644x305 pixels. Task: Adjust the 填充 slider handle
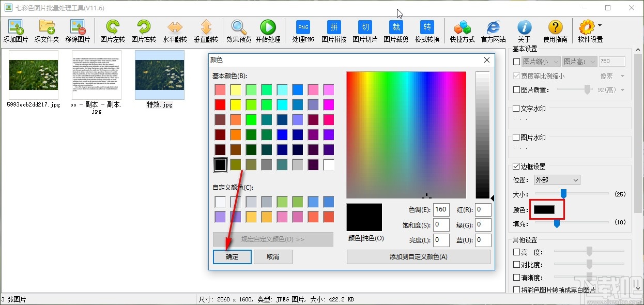557,223
